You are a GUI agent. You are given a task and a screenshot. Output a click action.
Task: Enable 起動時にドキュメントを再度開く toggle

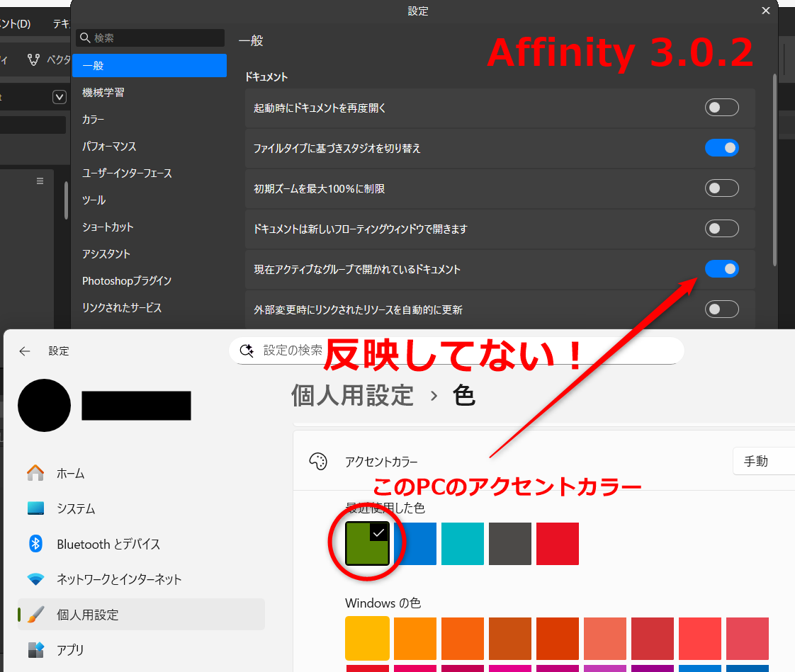(721, 108)
